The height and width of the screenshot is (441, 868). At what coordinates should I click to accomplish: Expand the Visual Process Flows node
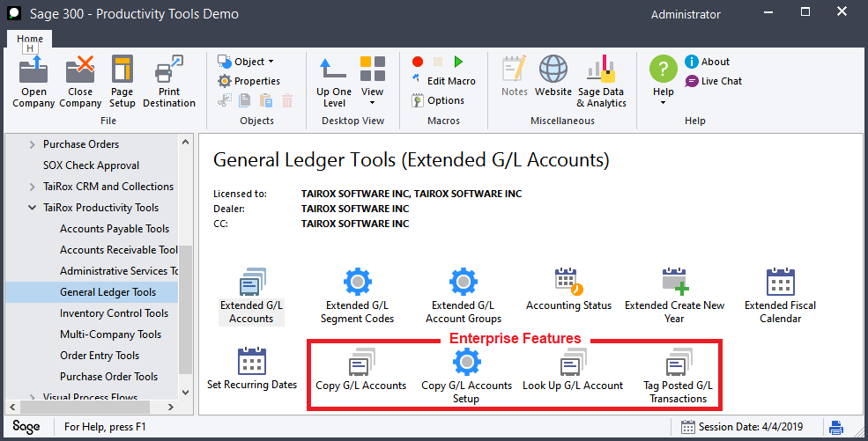tap(32, 397)
